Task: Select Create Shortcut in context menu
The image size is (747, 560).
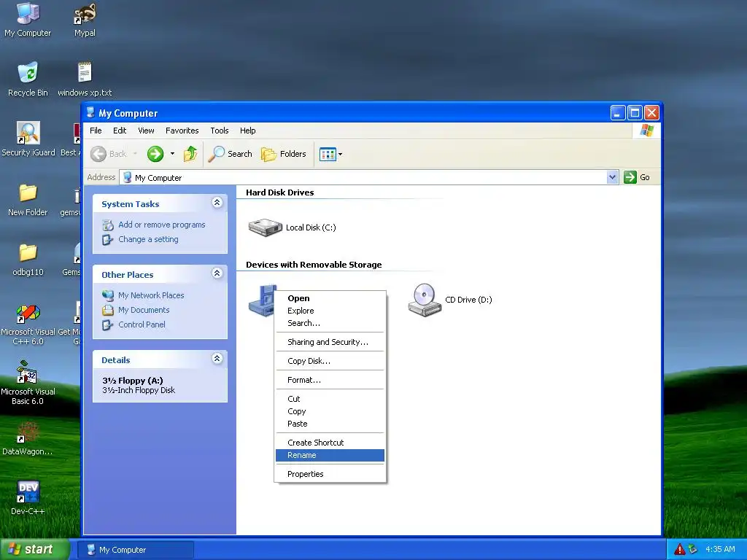Action: 330,443
